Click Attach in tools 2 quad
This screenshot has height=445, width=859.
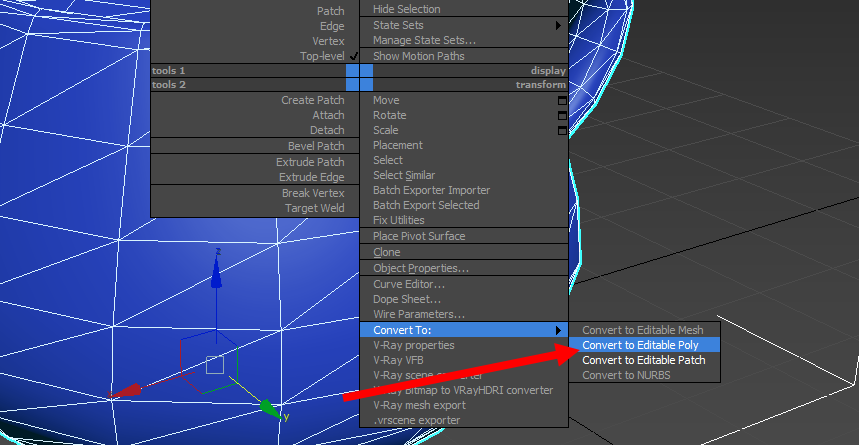coord(328,115)
